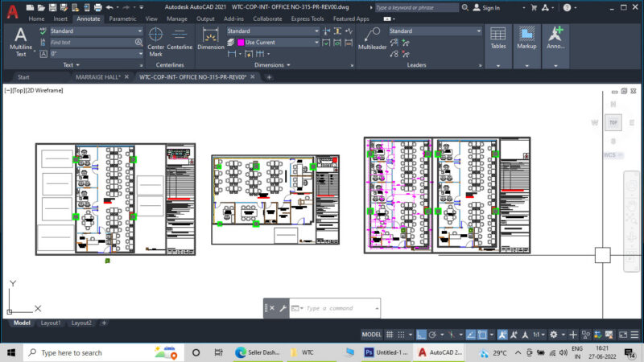Open the text style Standard dropdown
The width and height of the screenshot is (644, 362).
(96, 31)
